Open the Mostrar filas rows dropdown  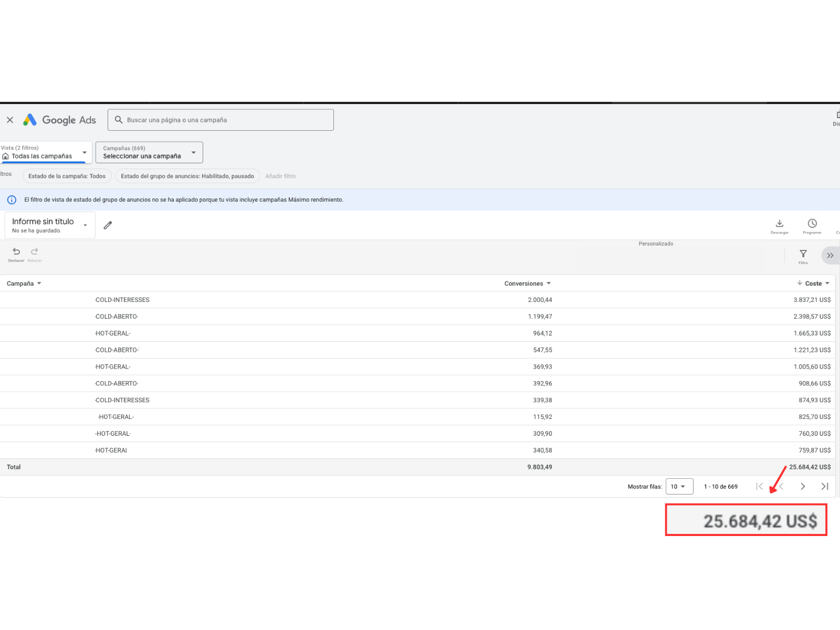679,487
